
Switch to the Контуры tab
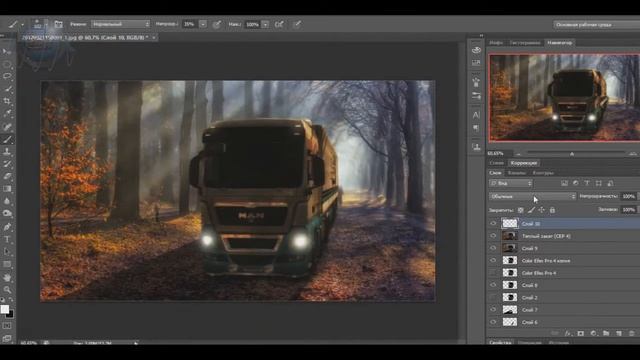543,173
